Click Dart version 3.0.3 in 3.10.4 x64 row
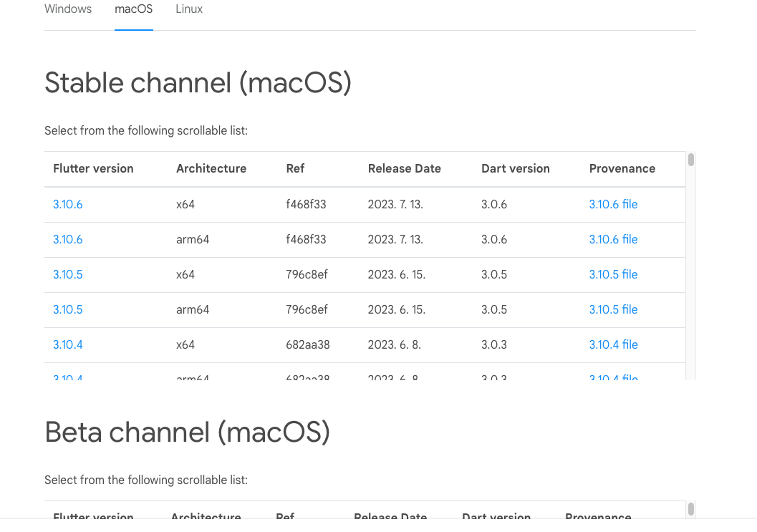The image size is (757, 532). [x=494, y=345]
